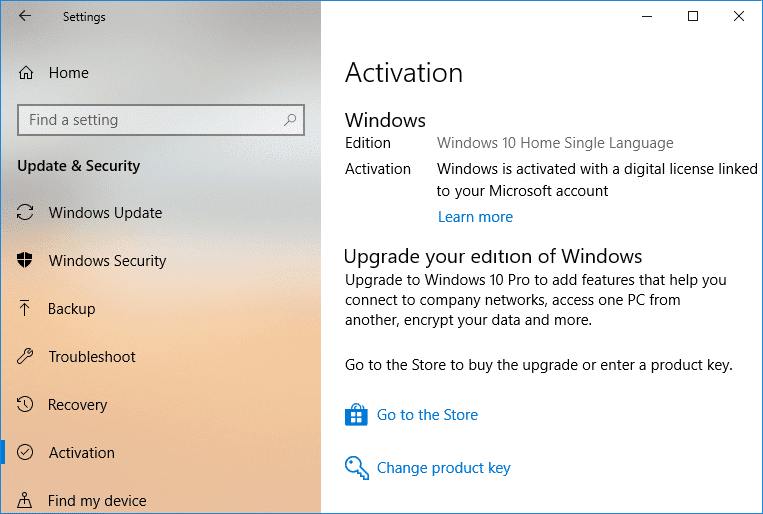Click the Change product key link
The image size is (763, 514).
tap(444, 468)
